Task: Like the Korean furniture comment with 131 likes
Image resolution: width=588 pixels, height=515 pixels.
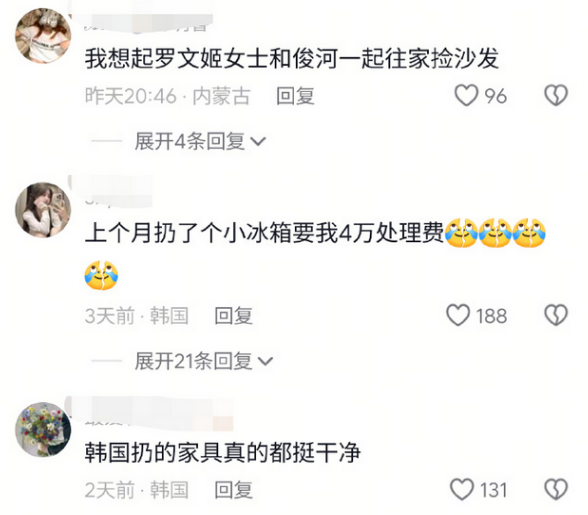Action: [x=462, y=489]
